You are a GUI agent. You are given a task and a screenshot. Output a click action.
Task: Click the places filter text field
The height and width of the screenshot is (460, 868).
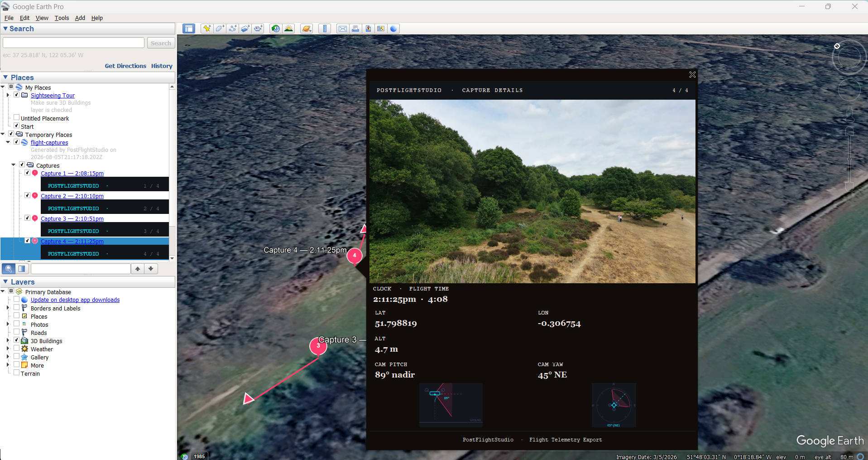[x=81, y=269]
